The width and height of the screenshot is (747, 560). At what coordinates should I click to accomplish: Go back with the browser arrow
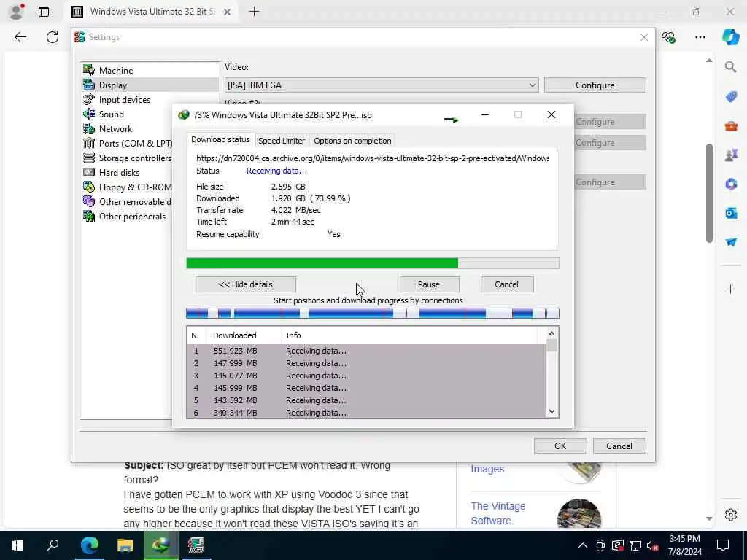pos(20,37)
